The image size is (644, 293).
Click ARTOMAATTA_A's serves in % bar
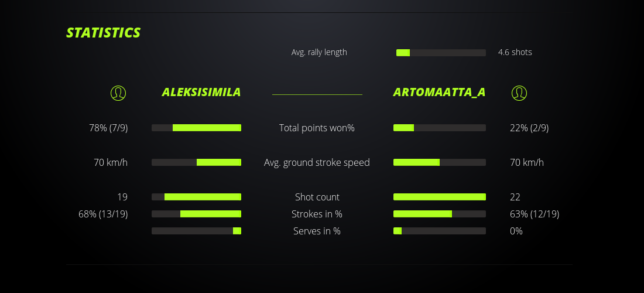[439, 231]
